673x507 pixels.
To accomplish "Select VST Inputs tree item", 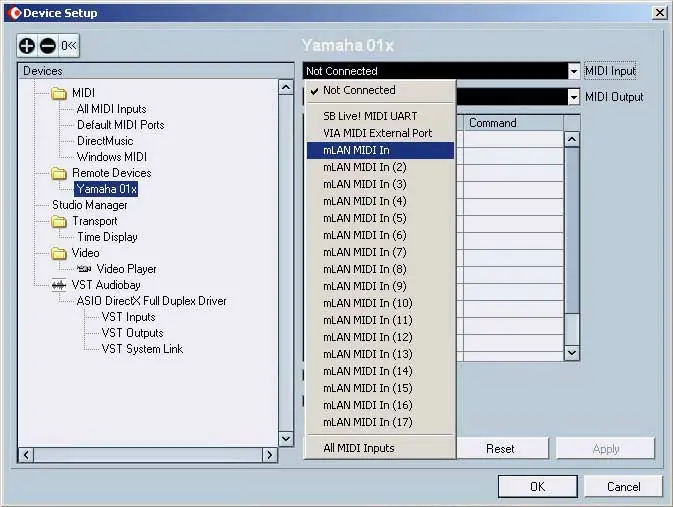I will click(128, 317).
